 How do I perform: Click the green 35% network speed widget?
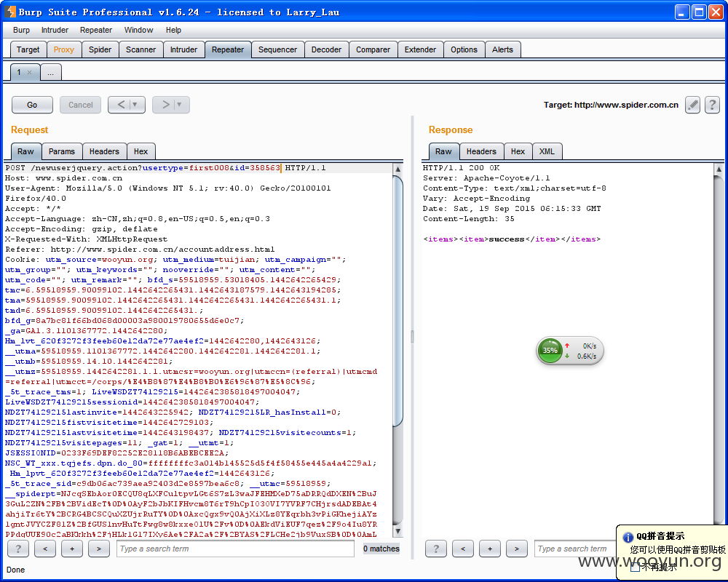(570, 351)
